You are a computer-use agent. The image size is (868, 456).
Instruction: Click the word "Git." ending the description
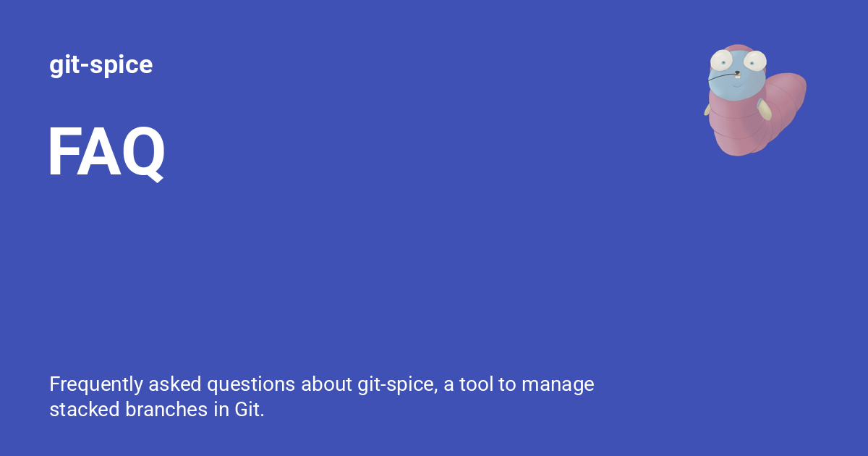click(x=250, y=410)
